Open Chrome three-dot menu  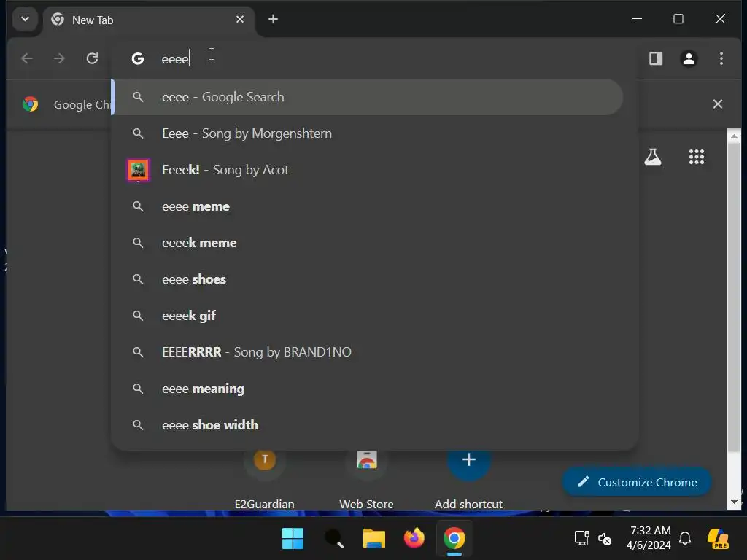(721, 58)
